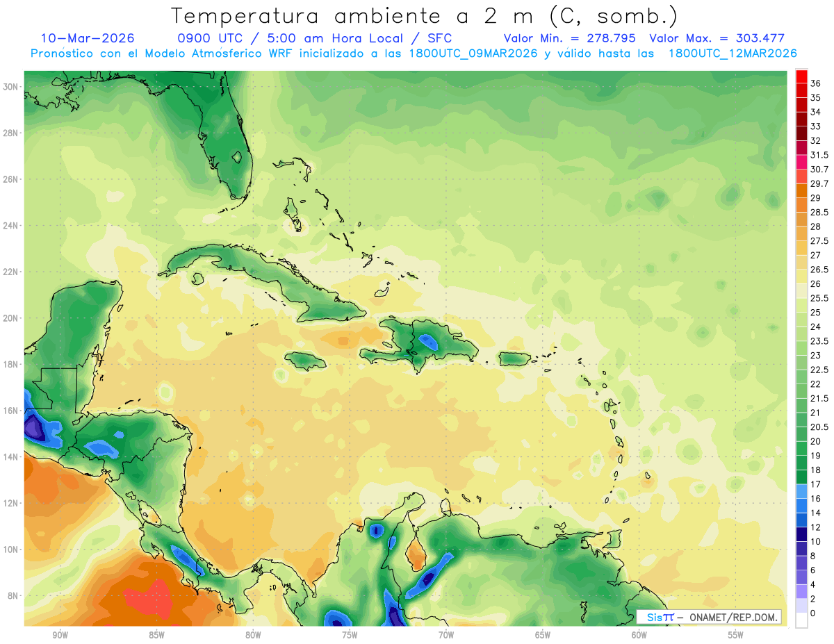Select the 'Valor Max. = 303.477' readout
This screenshot has width=834, height=644.
click(x=717, y=38)
